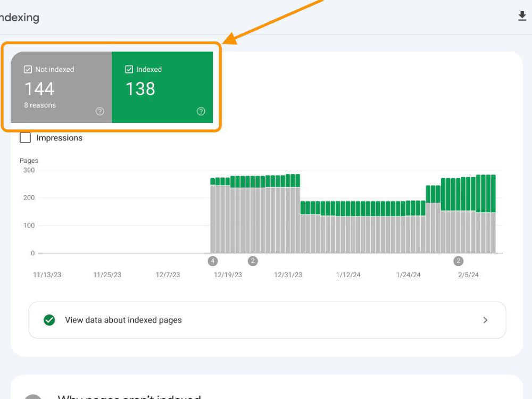Click the 1/12/24 date label
The width and height of the screenshot is (532, 399).
click(348, 275)
